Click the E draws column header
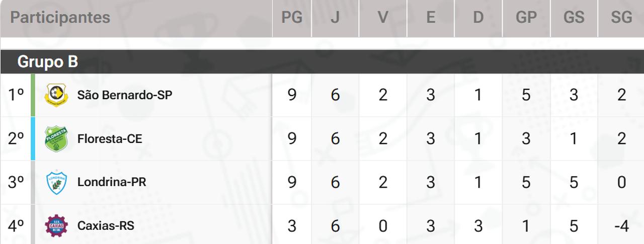 431,18
